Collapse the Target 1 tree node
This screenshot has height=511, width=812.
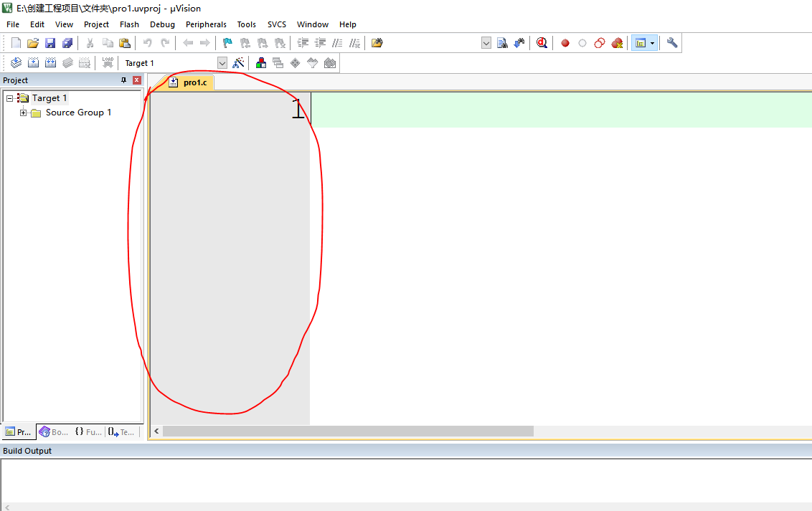coord(10,98)
